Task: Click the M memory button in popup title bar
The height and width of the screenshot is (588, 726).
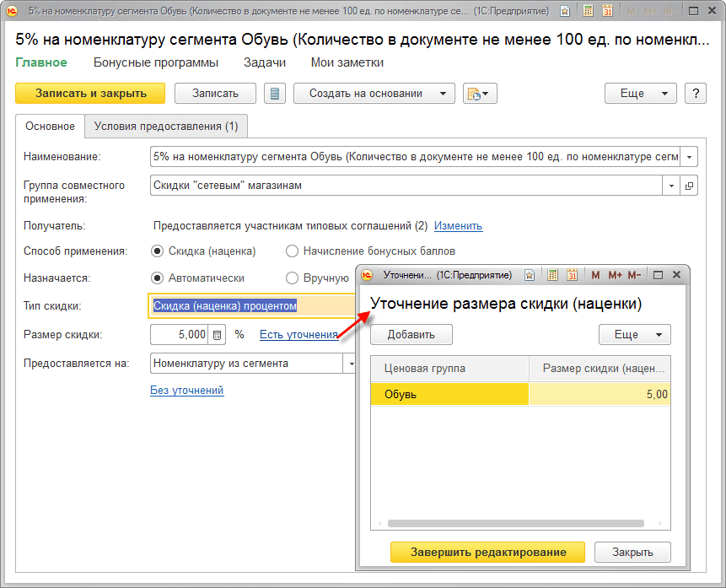Action: pyautogui.click(x=595, y=275)
